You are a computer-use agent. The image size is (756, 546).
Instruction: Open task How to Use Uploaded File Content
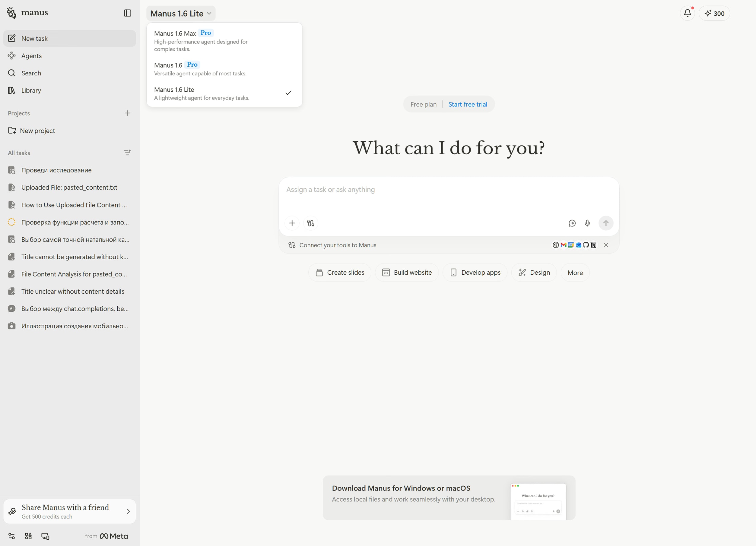pyautogui.click(x=70, y=205)
